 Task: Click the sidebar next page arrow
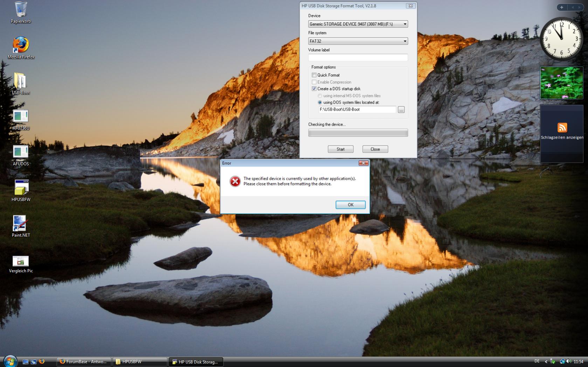click(580, 7)
